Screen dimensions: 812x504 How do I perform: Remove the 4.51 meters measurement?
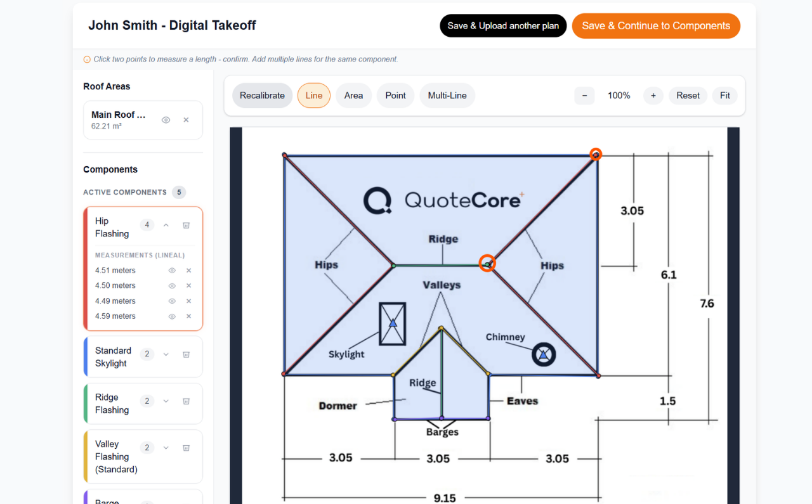point(188,271)
